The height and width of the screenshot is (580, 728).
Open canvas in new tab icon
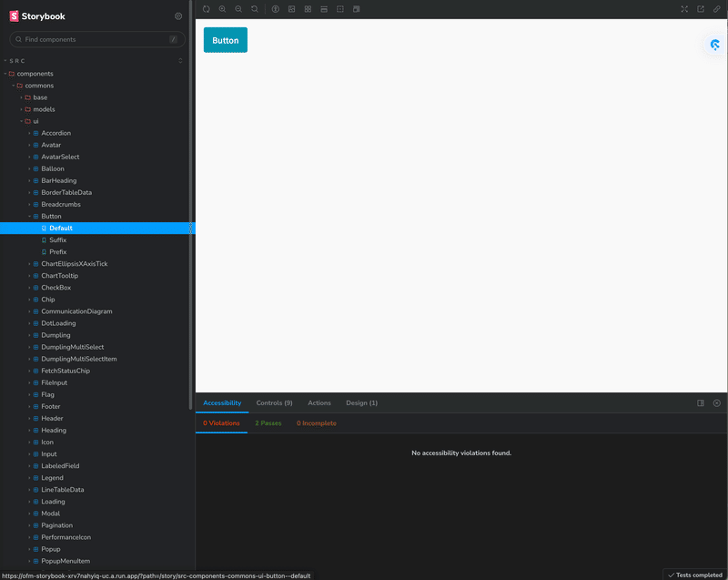[x=701, y=9]
